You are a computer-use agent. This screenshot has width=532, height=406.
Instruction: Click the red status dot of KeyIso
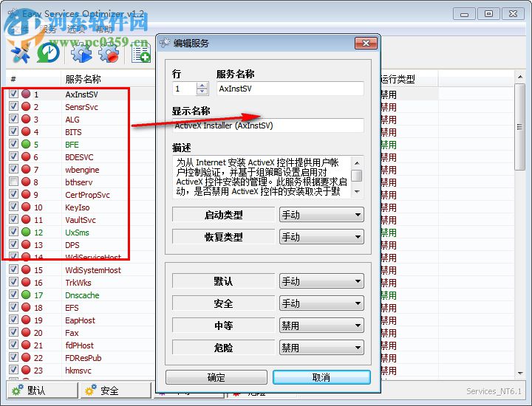(x=26, y=207)
